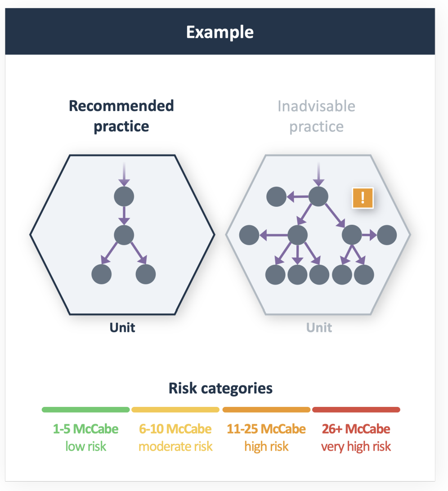
Task: Click the 26+ McCabe very high risk label
Action: click(356, 437)
